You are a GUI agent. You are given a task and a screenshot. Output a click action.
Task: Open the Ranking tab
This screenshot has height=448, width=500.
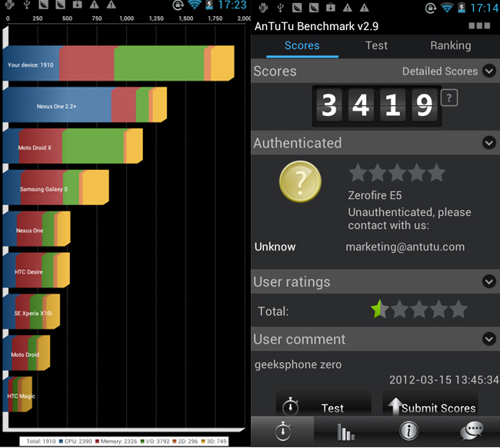coord(451,45)
